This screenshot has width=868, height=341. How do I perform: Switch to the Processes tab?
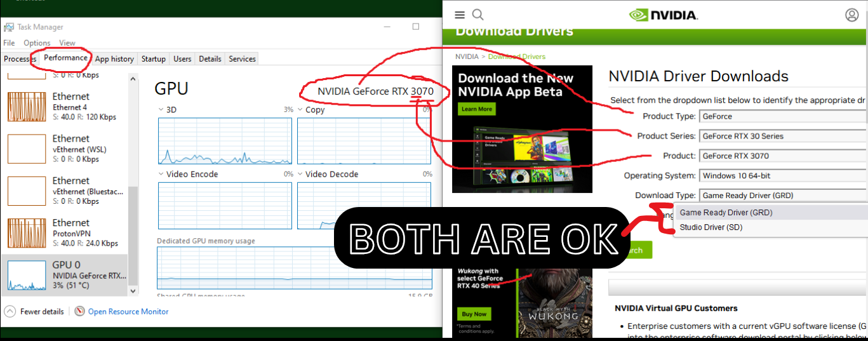point(20,59)
